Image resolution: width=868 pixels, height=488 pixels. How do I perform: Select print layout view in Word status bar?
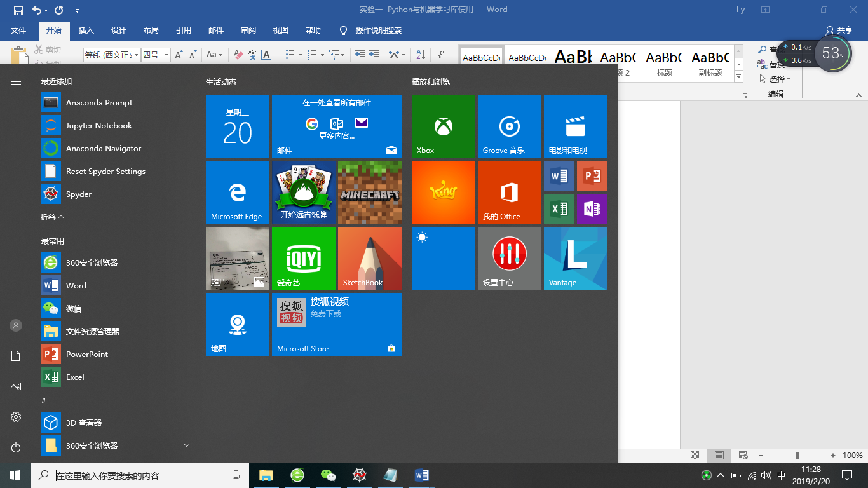[x=719, y=456]
